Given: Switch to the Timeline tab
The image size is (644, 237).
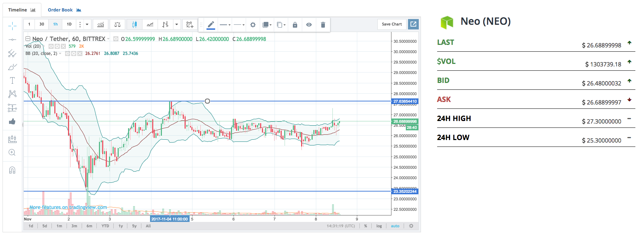Looking at the screenshot, I should click(x=22, y=10).
